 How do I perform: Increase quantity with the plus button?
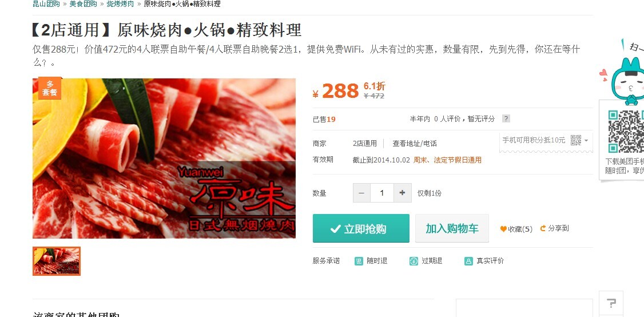point(403,193)
